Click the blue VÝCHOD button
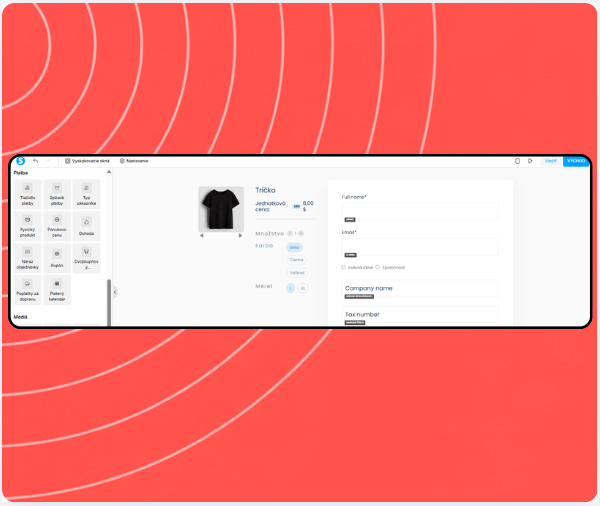Viewport: 600px width, 506px height. tap(576, 161)
